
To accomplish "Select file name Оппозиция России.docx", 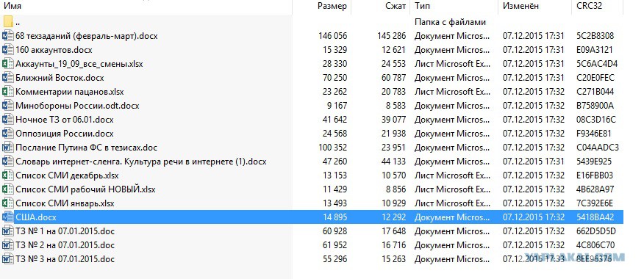I will [65, 134].
